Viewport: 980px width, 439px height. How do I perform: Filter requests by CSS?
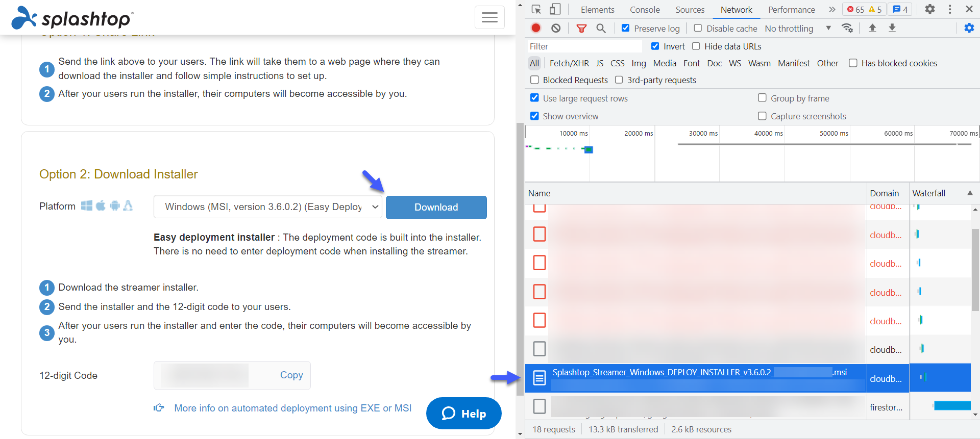coord(617,63)
